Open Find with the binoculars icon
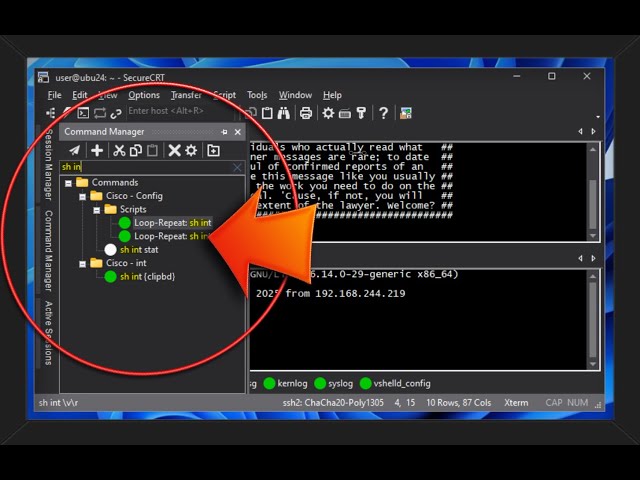Screen dimensions: 640x480 284,113
